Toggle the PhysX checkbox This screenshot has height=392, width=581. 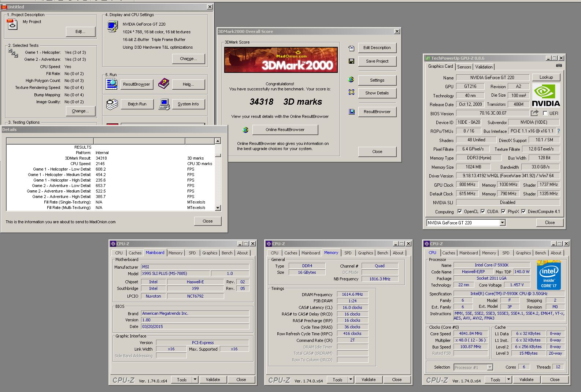point(503,211)
